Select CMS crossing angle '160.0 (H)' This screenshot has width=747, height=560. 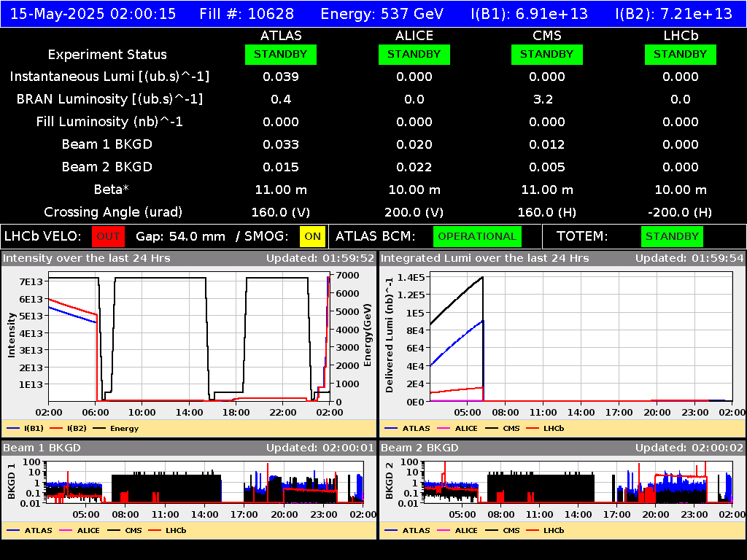(x=547, y=212)
